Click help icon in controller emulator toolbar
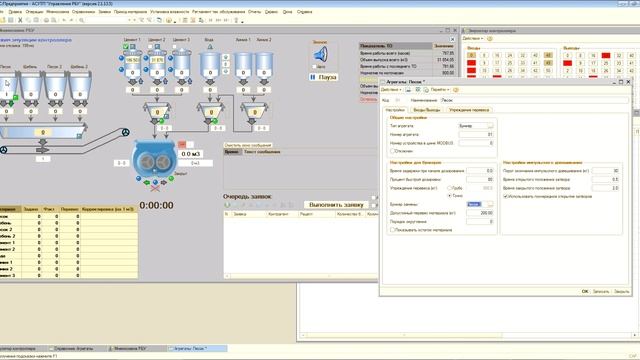 490,38
